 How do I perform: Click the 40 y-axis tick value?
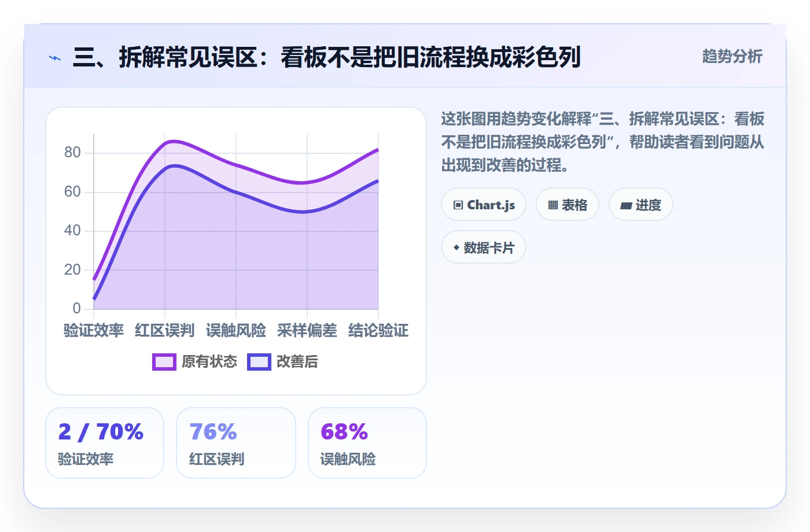72,231
